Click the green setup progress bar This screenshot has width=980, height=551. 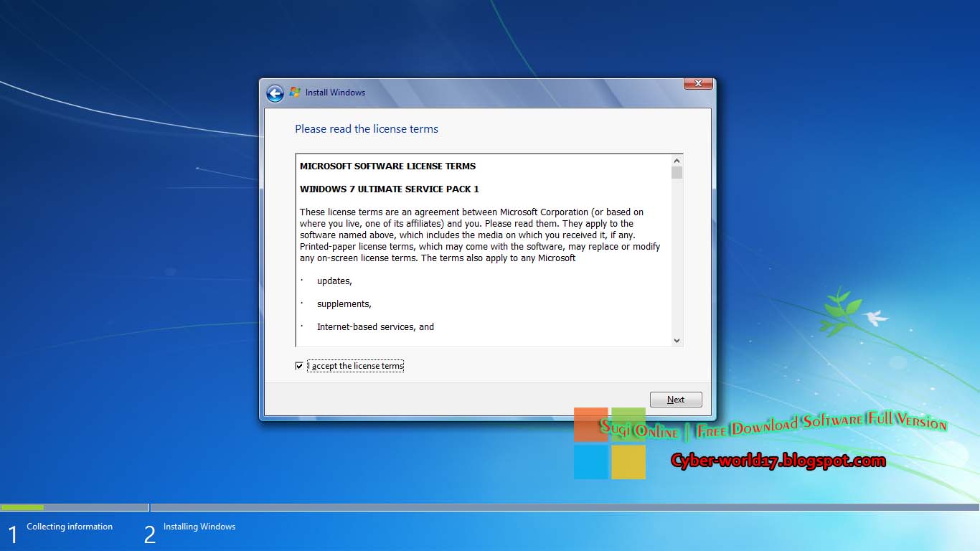pyautogui.click(x=22, y=507)
